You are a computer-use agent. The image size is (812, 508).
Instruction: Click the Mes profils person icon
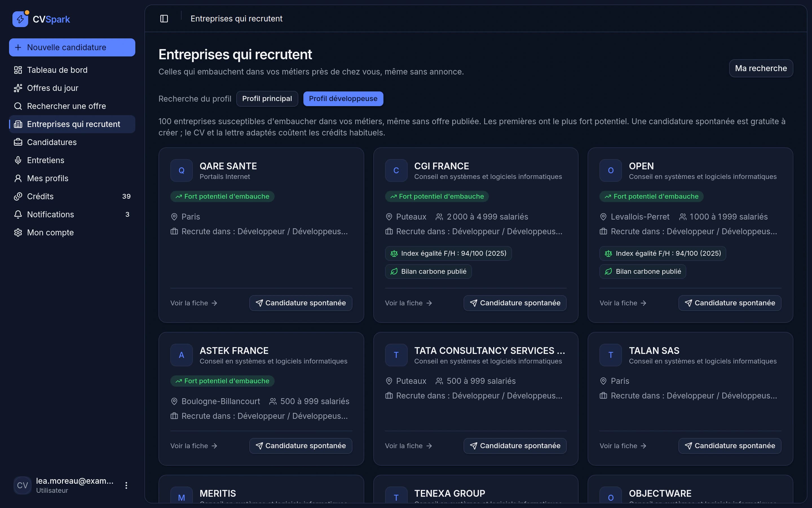[x=18, y=178]
